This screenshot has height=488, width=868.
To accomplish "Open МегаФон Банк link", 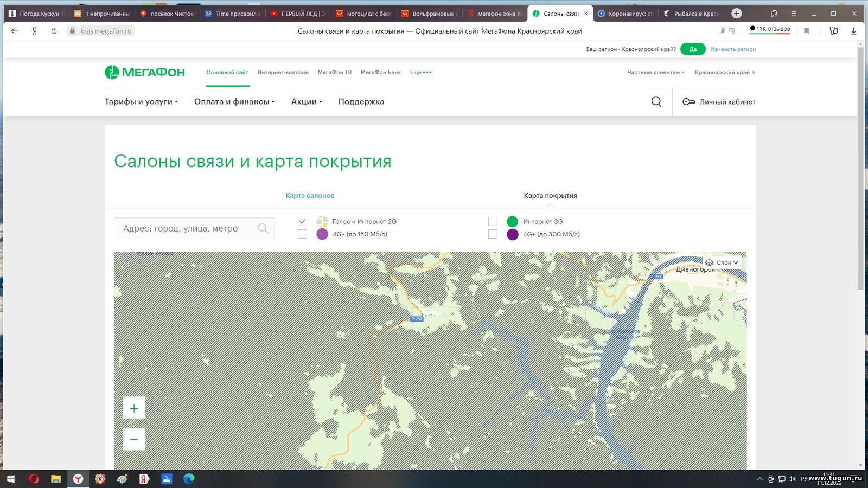I will coord(381,72).
